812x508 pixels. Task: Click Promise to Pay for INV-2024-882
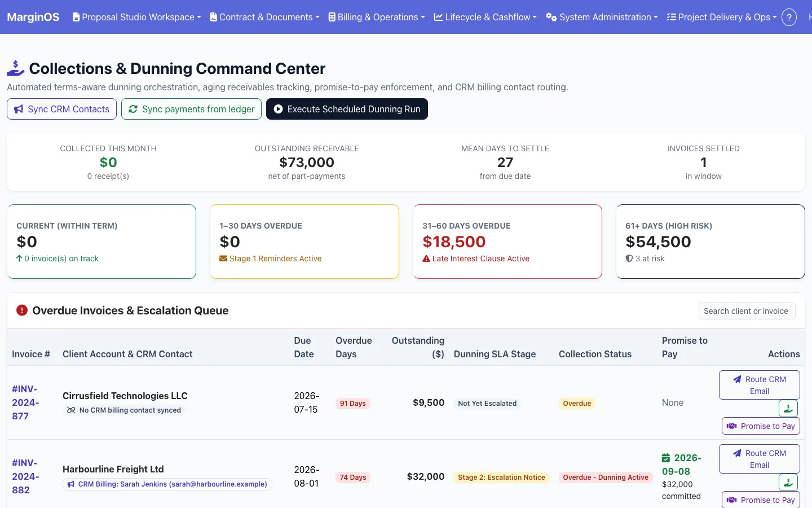click(761, 500)
